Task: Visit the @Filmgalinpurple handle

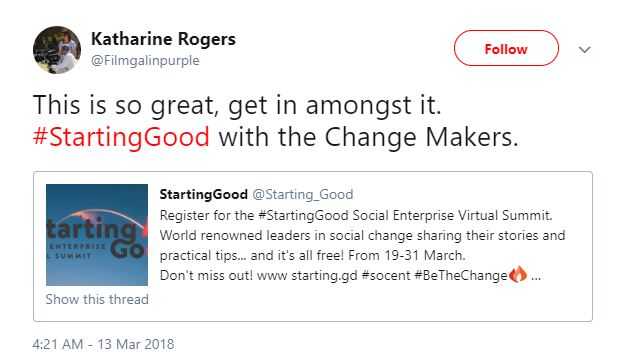Action: [x=145, y=61]
